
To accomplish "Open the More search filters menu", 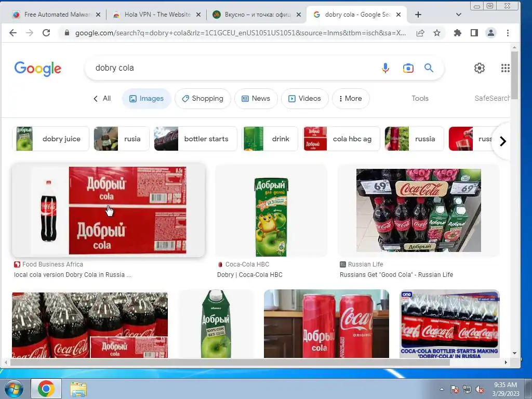I will coord(351,98).
